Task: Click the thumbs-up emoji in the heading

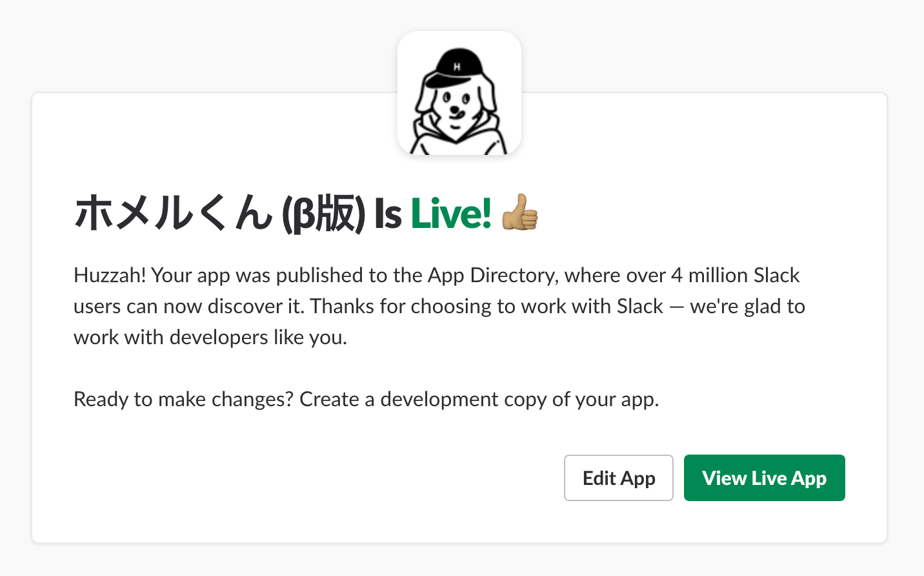Action: [x=520, y=212]
